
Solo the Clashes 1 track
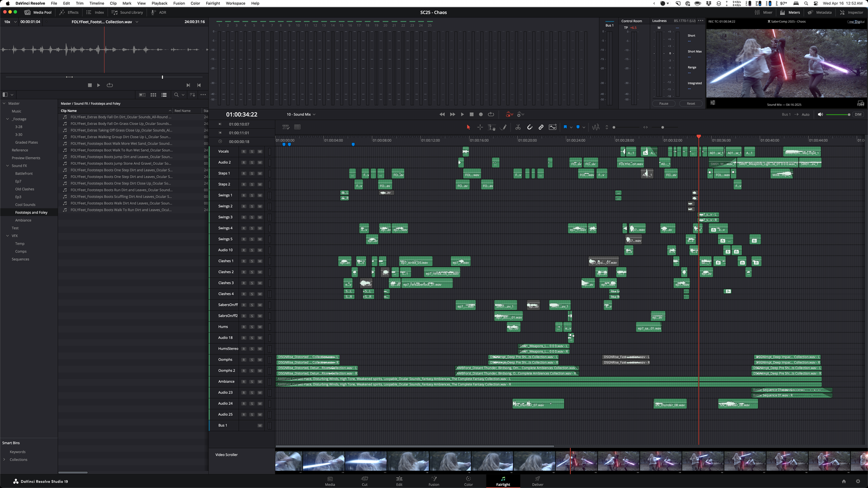pyautogui.click(x=252, y=261)
